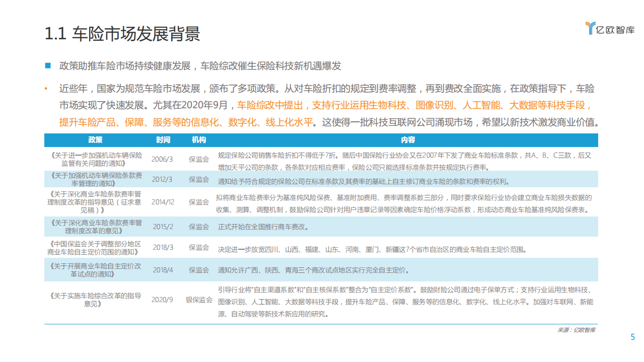The width and height of the screenshot is (644, 362).
Task: Click the 2018/3 date cell
Action: pos(163,247)
